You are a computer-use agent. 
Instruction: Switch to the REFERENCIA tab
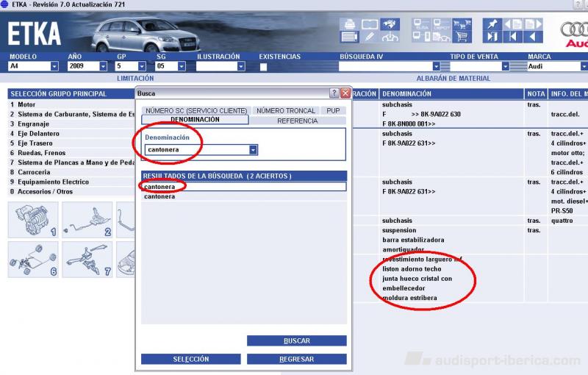(298, 121)
